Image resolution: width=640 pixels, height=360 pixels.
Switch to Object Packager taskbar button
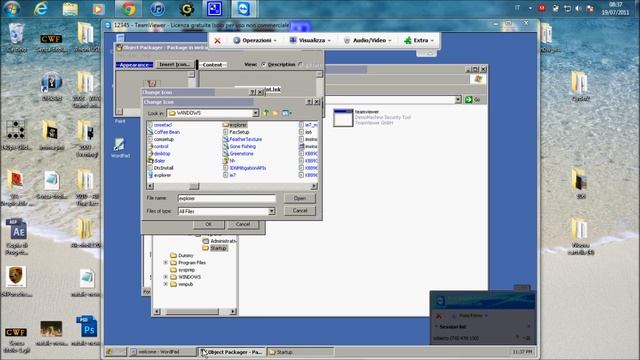tap(231, 352)
